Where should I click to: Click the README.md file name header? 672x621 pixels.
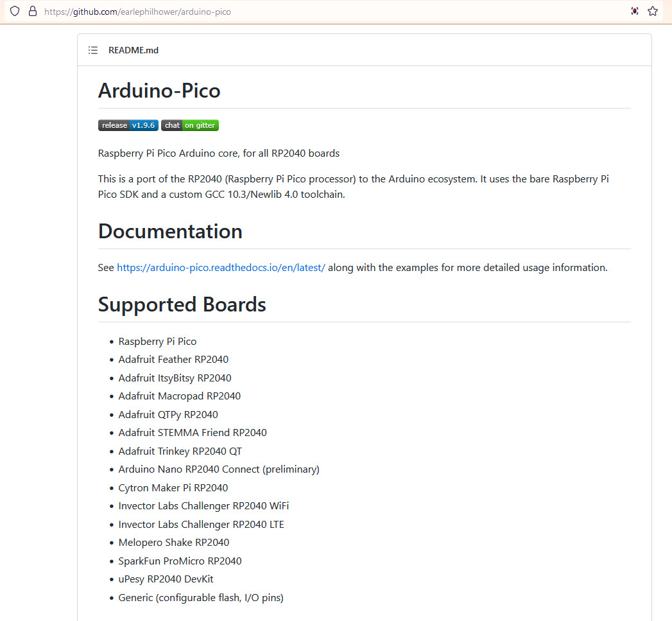coord(134,50)
